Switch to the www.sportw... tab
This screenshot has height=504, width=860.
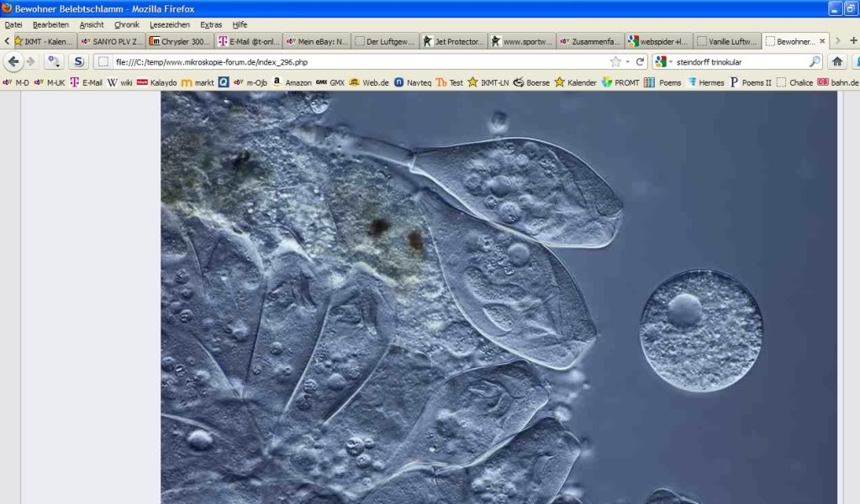(x=522, y=41)
